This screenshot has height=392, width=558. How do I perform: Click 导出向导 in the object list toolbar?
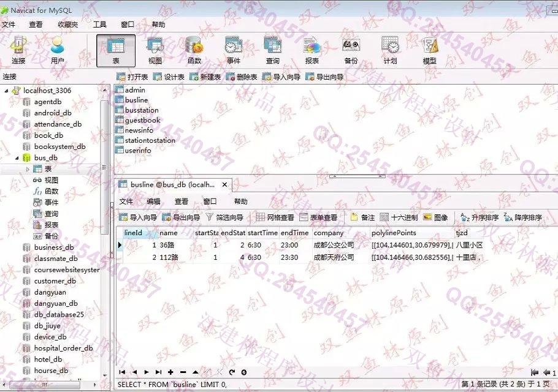tap(324, 77)
